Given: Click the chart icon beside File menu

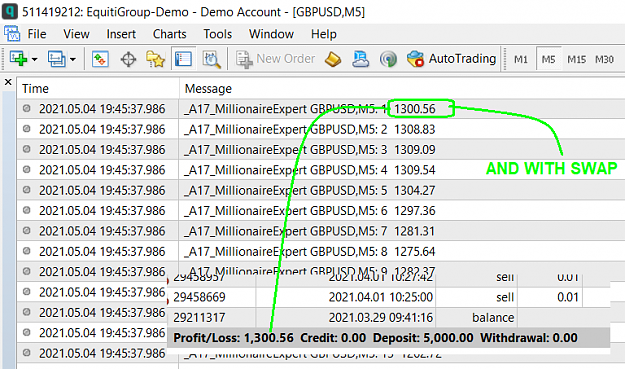Looking at the screenshot, I should click(12, 33).
